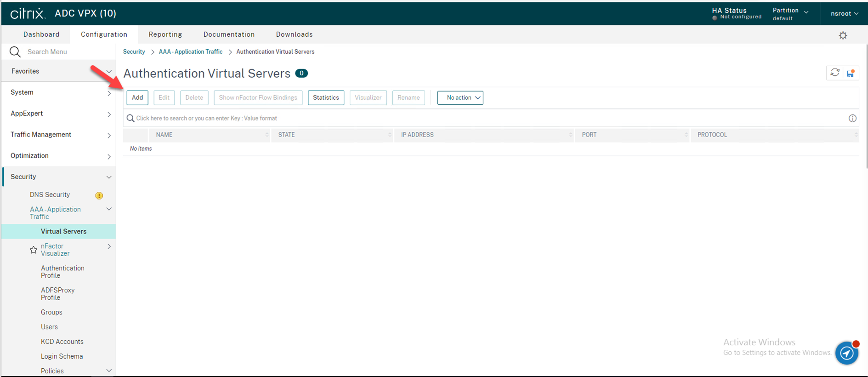Click the search info circle icon
The height and width of the screenshot is (377, 868).
click(852, 119)
